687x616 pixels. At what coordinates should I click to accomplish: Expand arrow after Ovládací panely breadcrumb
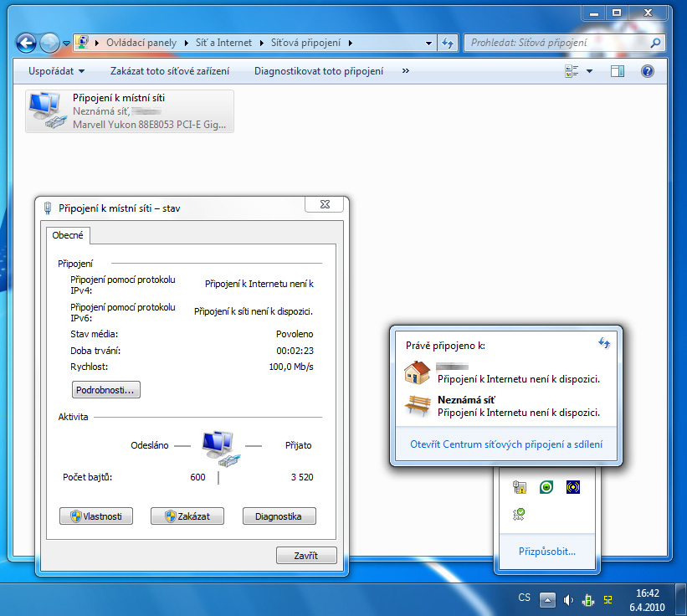[186, 43]
